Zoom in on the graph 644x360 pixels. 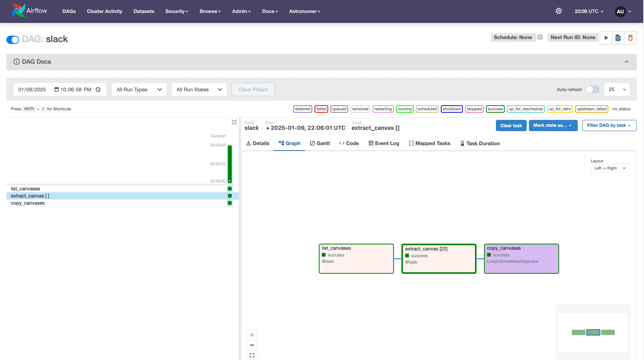[x=252, y=335]
